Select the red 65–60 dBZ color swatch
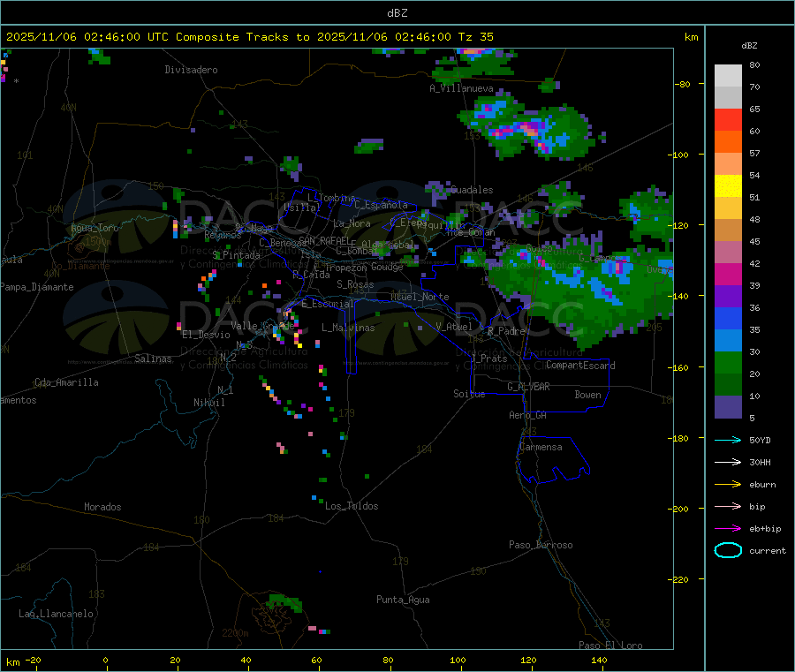Screen dimensions: 795x672 tap(728, 119)
